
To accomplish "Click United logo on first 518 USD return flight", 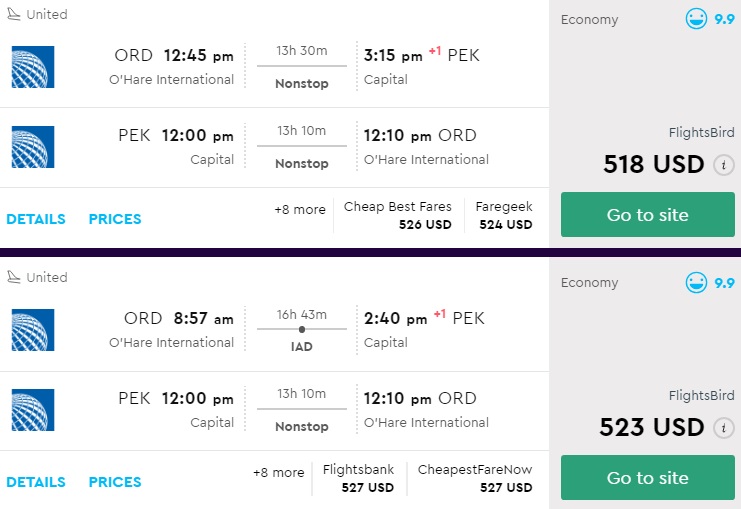I will pyautogui.click(x=33, y=147).
